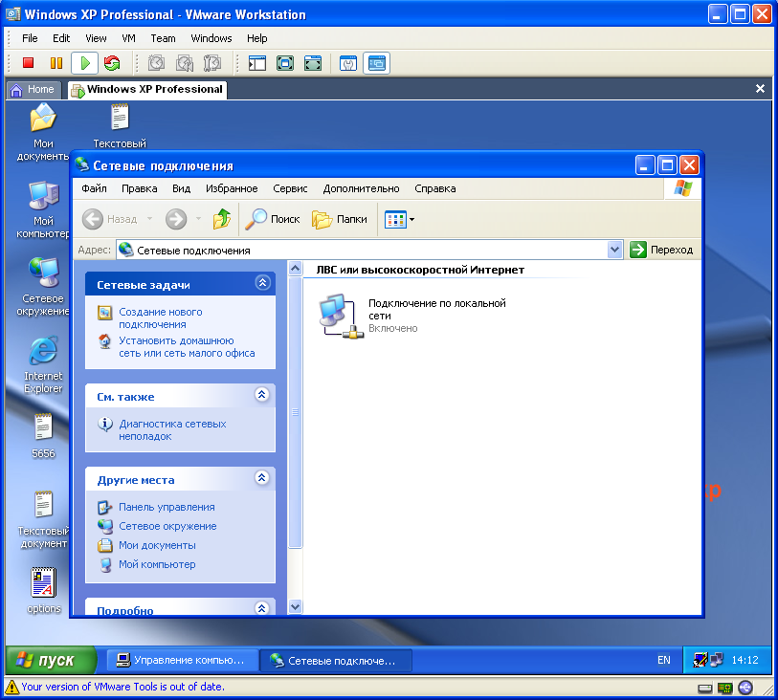Open the VMware File menu
Screen dimensions: 778x700
30,38
